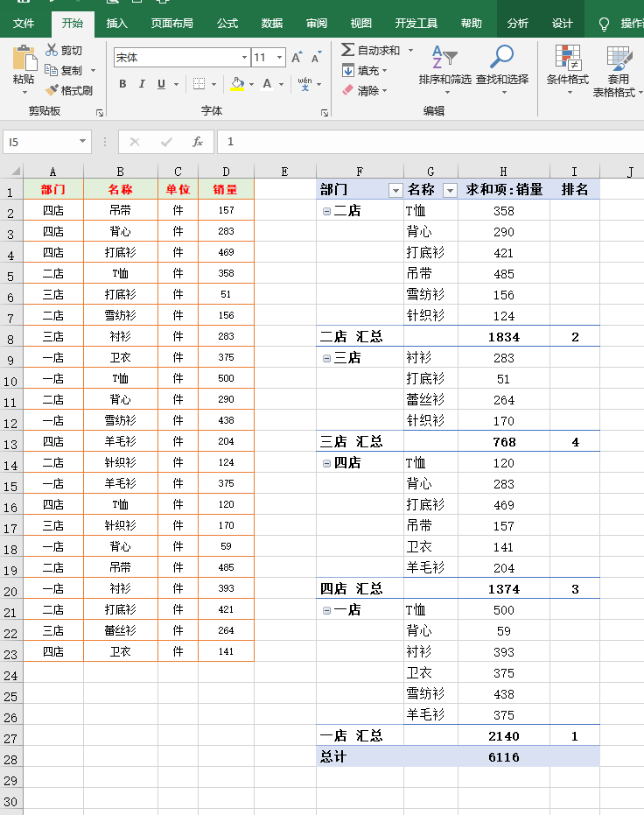Viewport: 644px width, 815px height.
Task: Open the Name Box dropdown arrow
Action: click(82, 142)
